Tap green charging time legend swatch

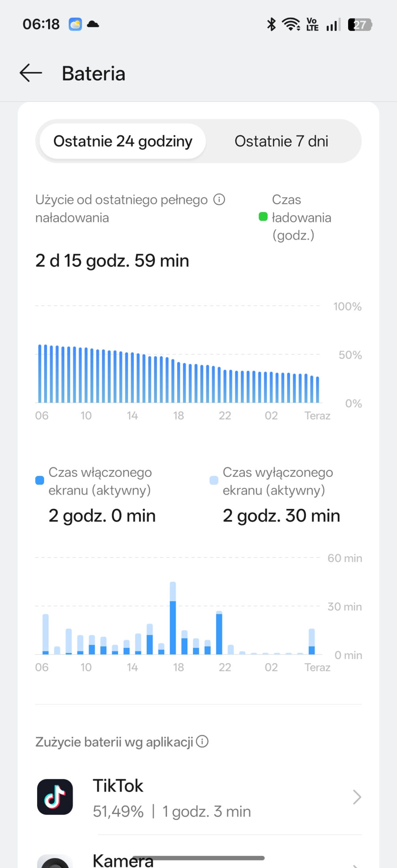pyautogui.click(x=263, y=217)
